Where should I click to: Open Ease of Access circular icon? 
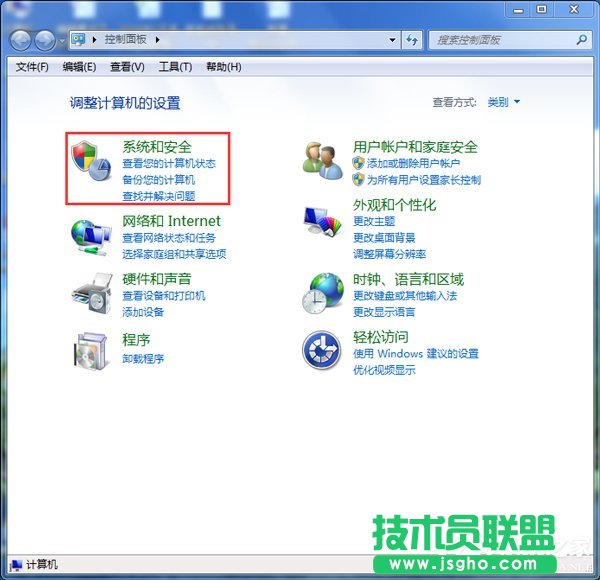(x=322, y=350)
